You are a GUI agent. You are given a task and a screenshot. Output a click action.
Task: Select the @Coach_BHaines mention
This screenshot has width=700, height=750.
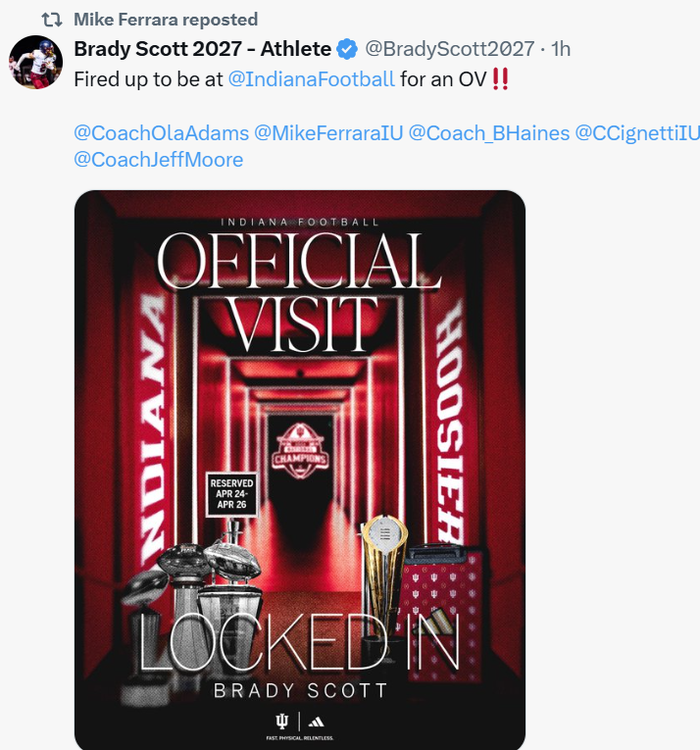pos(489,133)
